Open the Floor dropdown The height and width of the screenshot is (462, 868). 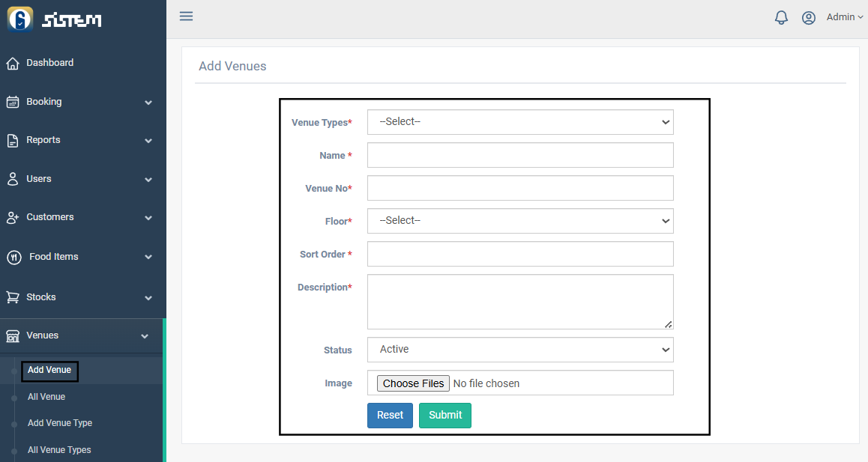coord(520,221)
